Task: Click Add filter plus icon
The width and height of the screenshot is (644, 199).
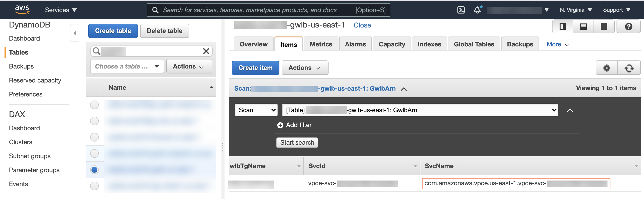Action: point(280,125)
